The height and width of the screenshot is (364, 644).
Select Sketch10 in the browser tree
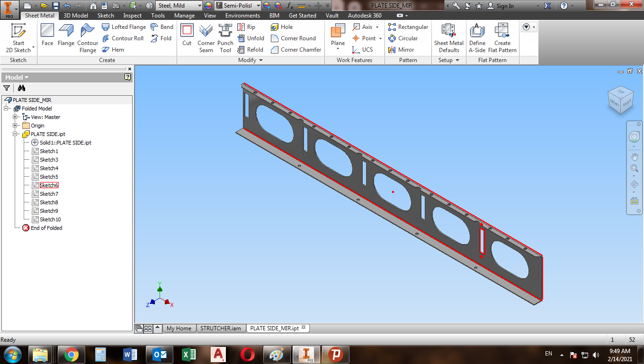(x=50, y=219)
